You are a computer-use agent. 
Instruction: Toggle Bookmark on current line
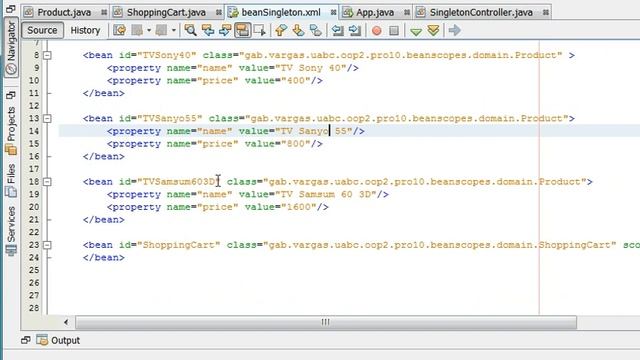[316, 30]
